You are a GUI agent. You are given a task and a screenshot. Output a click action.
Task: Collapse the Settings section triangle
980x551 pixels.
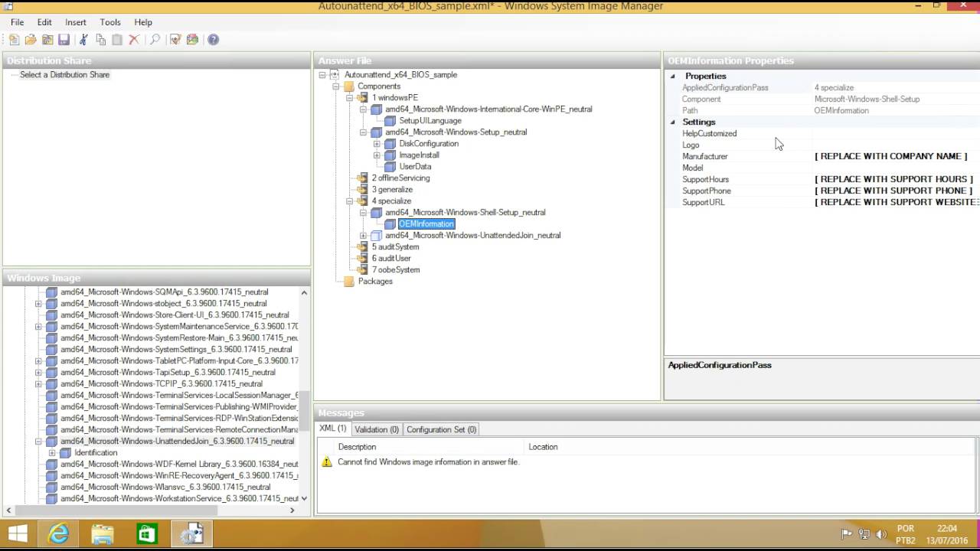coord(673,122)
